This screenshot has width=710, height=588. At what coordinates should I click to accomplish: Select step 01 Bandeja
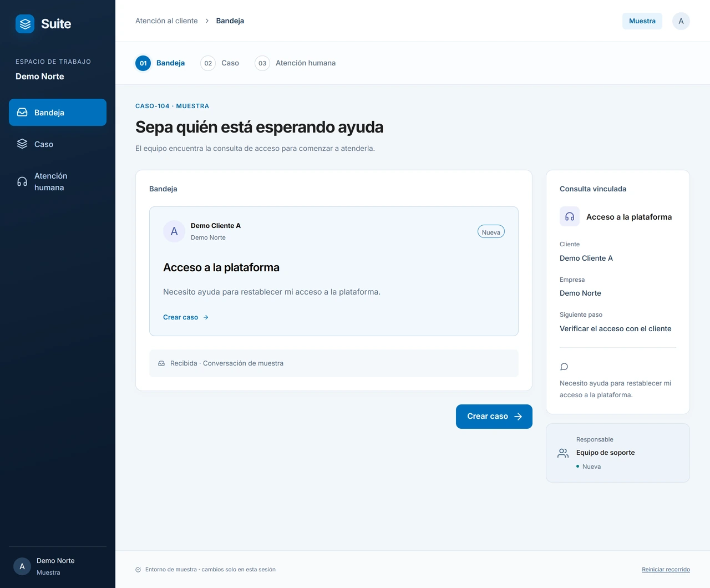click(160, 63)
